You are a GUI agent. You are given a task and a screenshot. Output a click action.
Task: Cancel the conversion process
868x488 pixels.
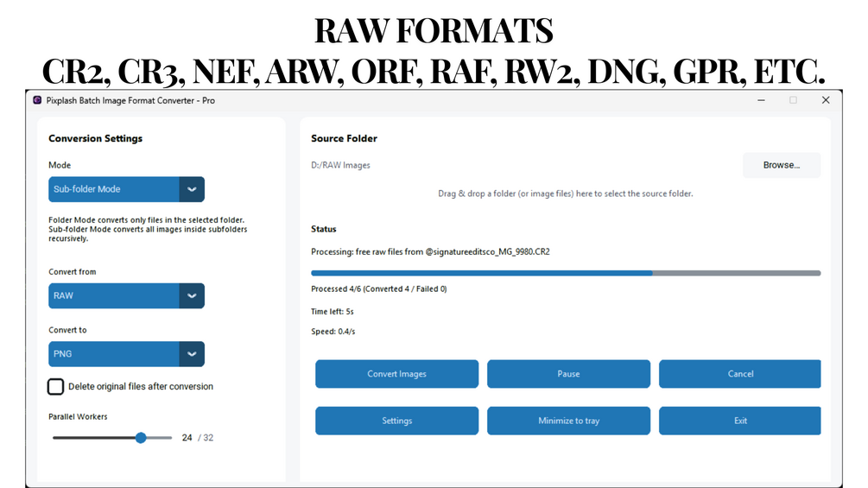click(740, 374)
